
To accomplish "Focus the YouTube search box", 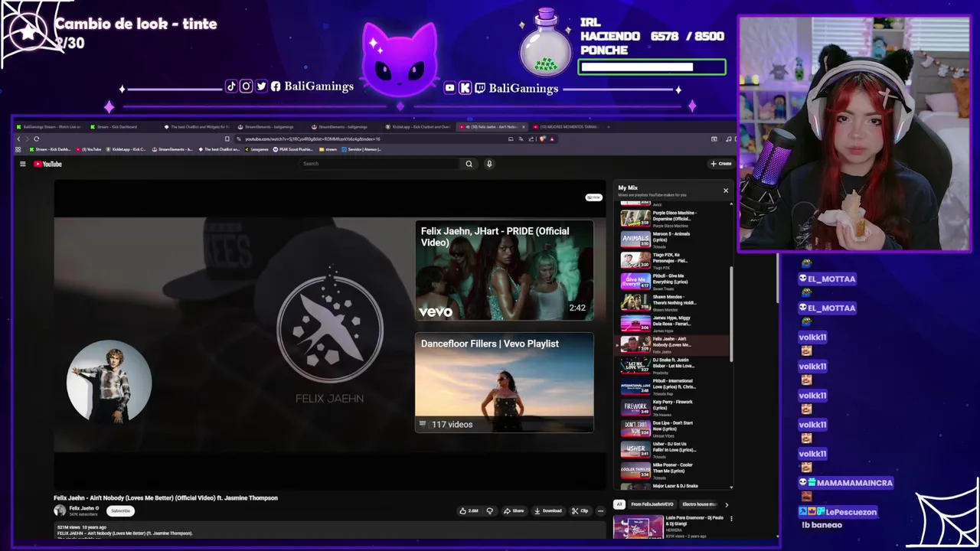I will [x=381, y=164].
